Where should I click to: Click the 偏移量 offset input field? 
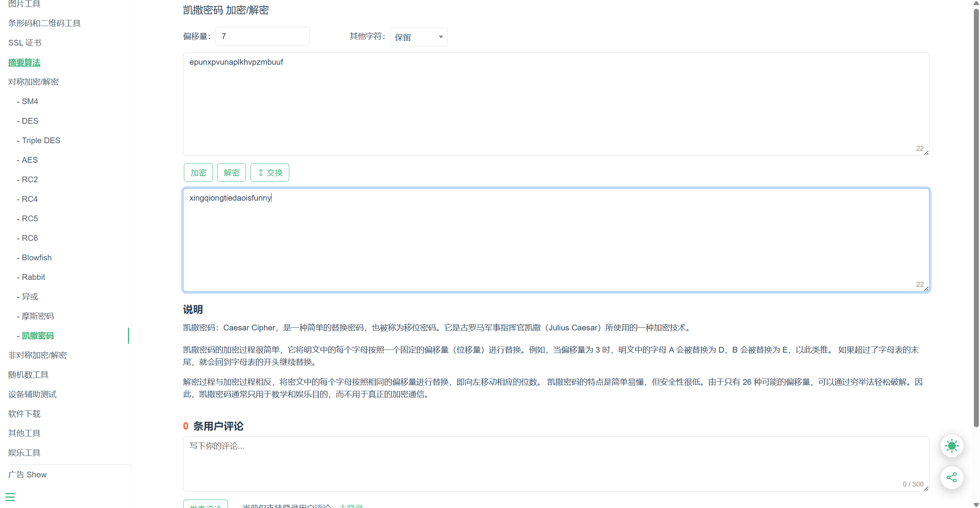tap(262, 36)
